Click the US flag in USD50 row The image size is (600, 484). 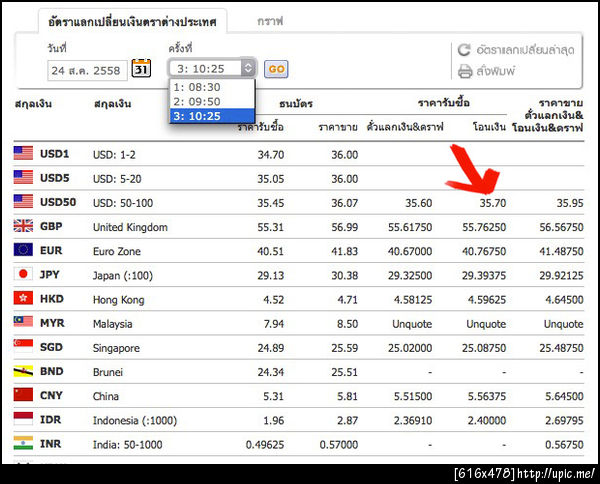[x=23, y=201]
